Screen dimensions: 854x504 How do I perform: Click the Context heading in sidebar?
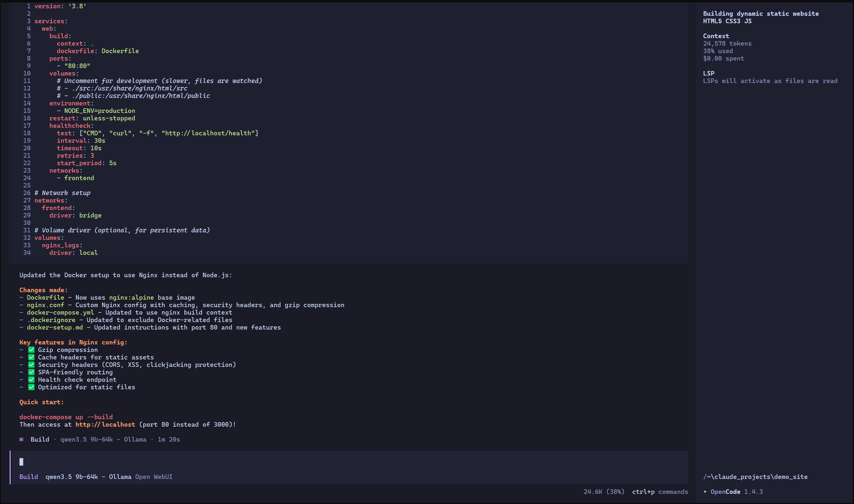click(x=716, y=36)
